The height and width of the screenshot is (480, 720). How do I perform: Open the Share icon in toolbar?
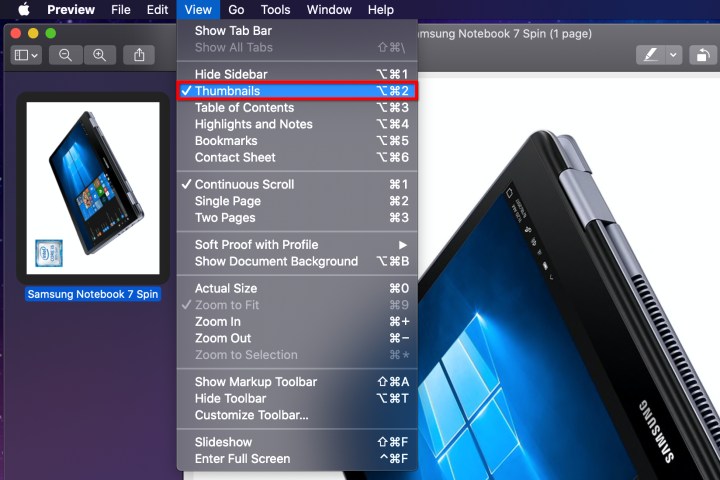(139, 55)
